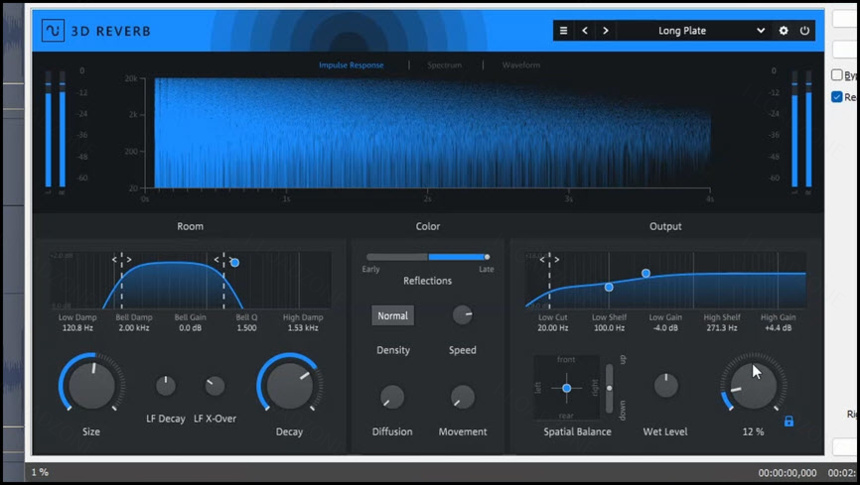Click the 3D Reverb logo icon
860x485 pixels.
pos(53,31)
